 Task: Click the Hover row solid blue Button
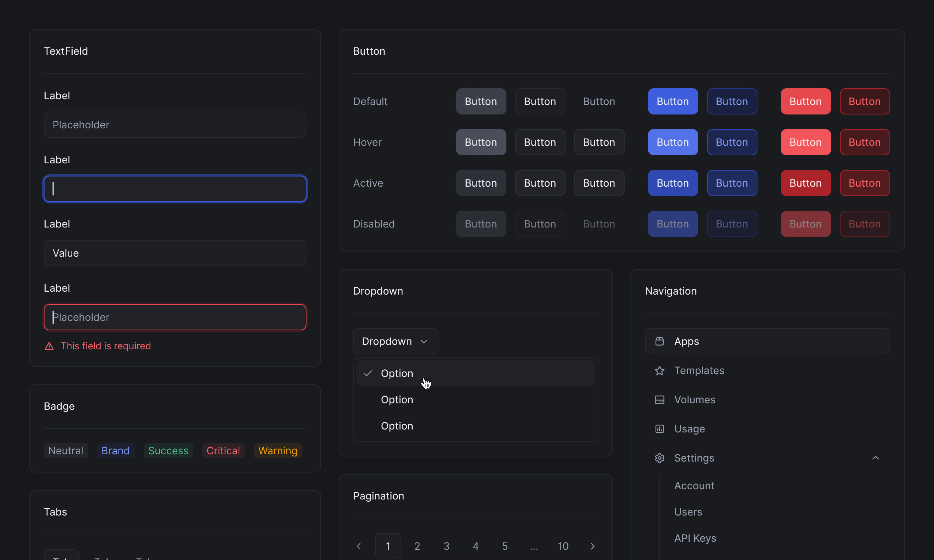pos(673,142)
